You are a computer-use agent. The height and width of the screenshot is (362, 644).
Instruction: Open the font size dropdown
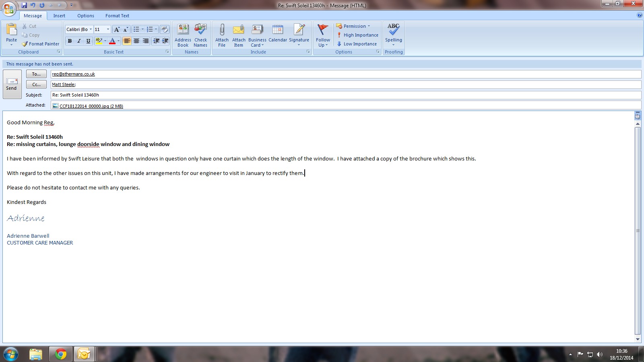[x=108, y=29]
